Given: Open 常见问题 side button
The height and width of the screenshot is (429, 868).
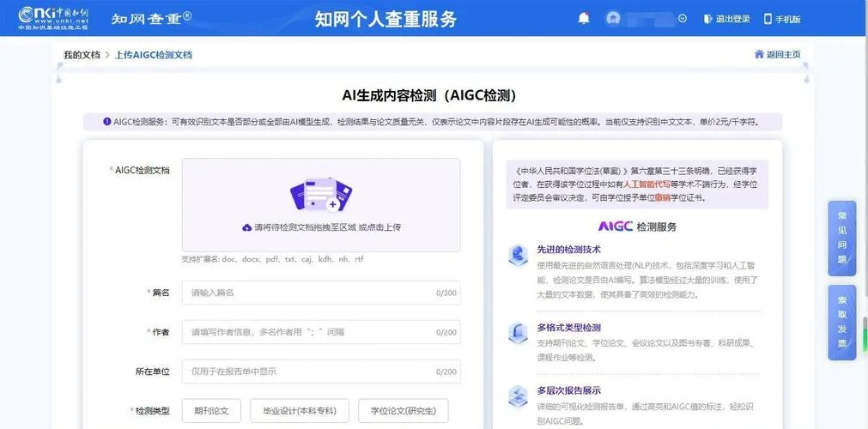Looking at the screenshot, I should 842,238.
